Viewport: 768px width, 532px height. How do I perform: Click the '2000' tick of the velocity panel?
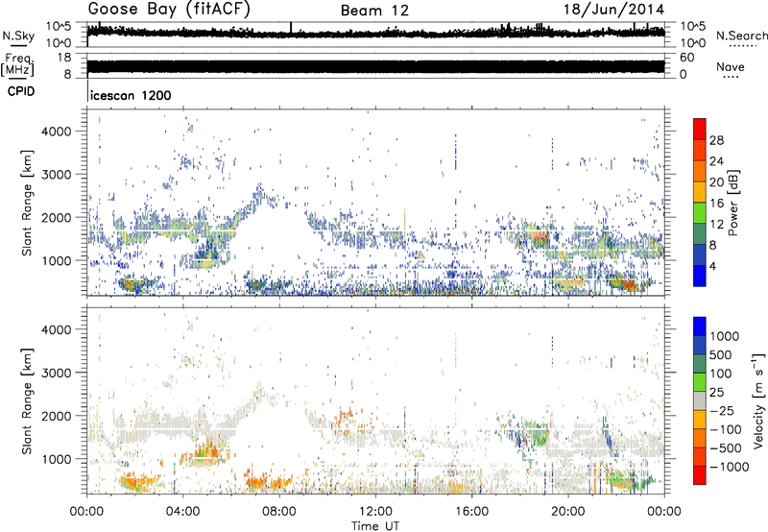(56, 416)
